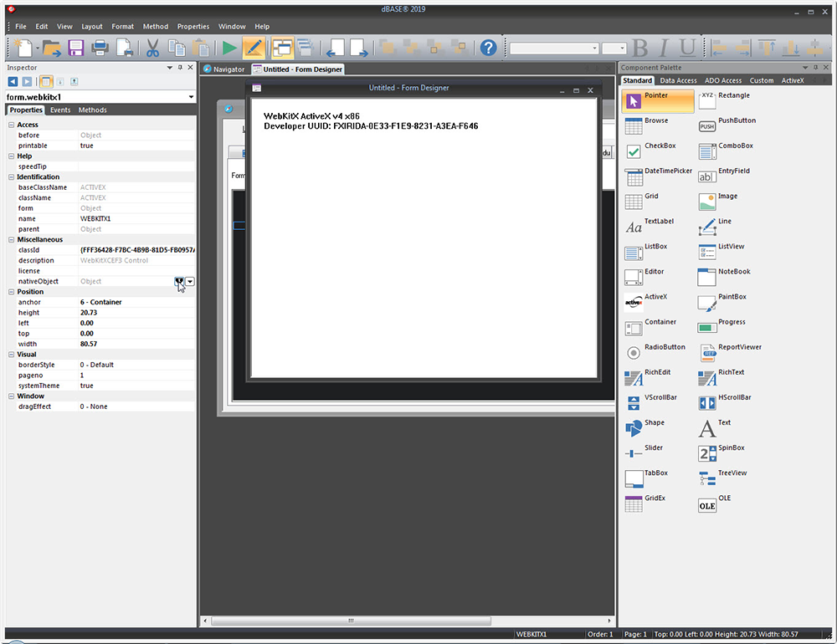This screenshot has height=644, width=837.
Task: Select the EntryField component
Action: point(724,176)
